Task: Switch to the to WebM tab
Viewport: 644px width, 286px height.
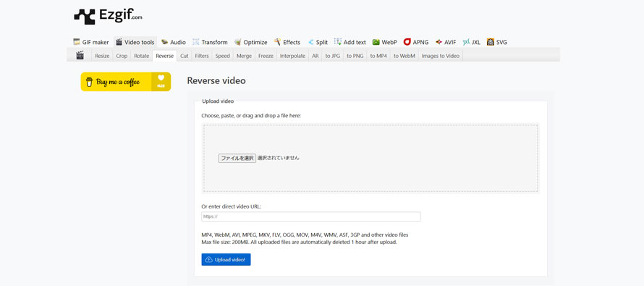Action: coord(404,56)
